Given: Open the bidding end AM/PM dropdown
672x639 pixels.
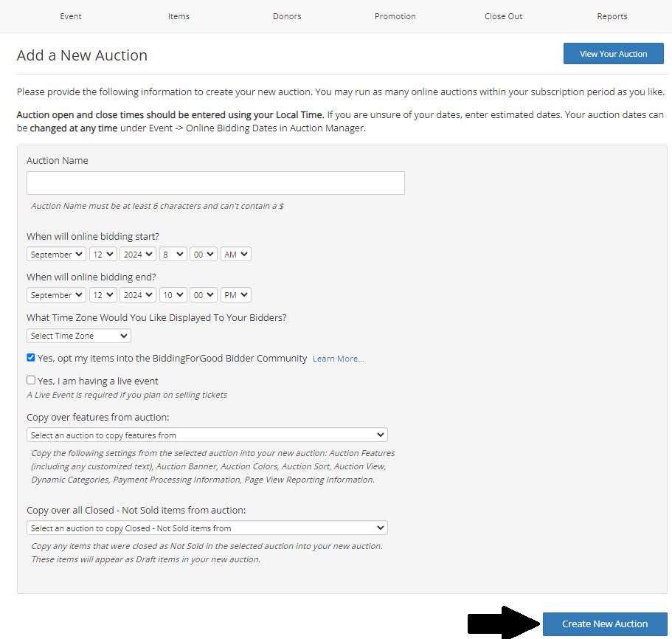Looking at the screenshot, I should (x=236, y=295).
